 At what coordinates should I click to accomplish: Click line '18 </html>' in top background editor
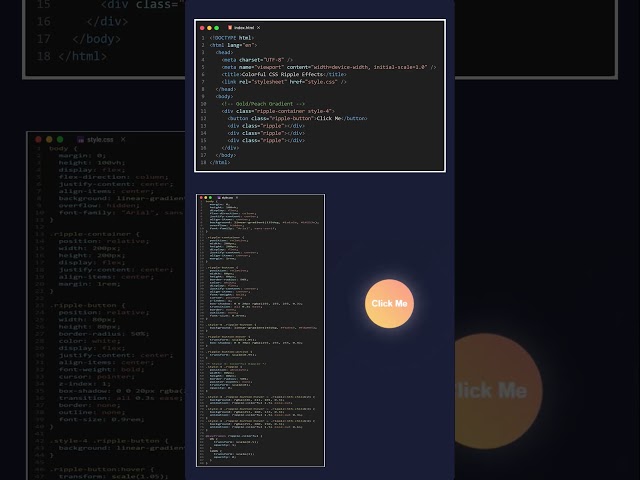(72, 56)
